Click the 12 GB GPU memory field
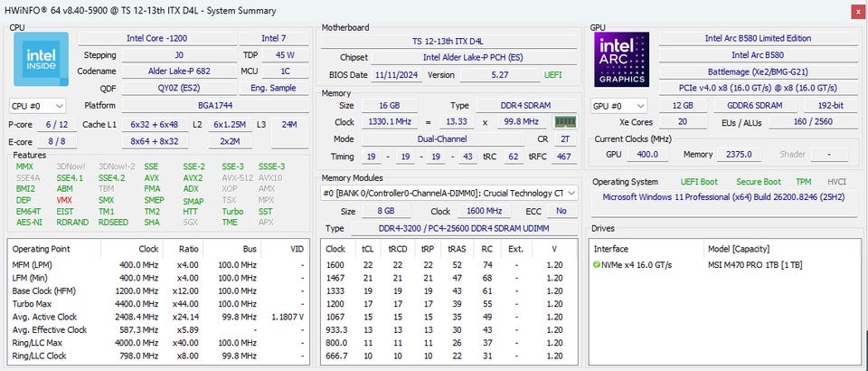 point(684,106)
